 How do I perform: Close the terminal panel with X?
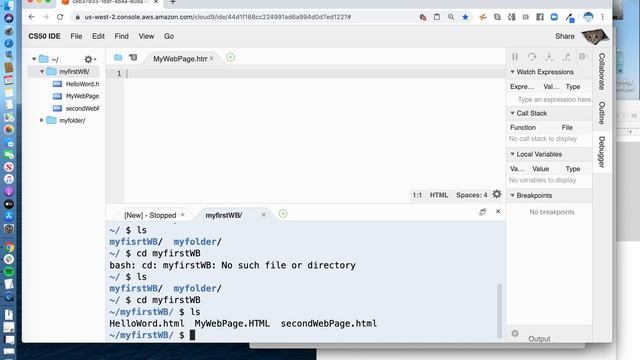coord(498,211)
